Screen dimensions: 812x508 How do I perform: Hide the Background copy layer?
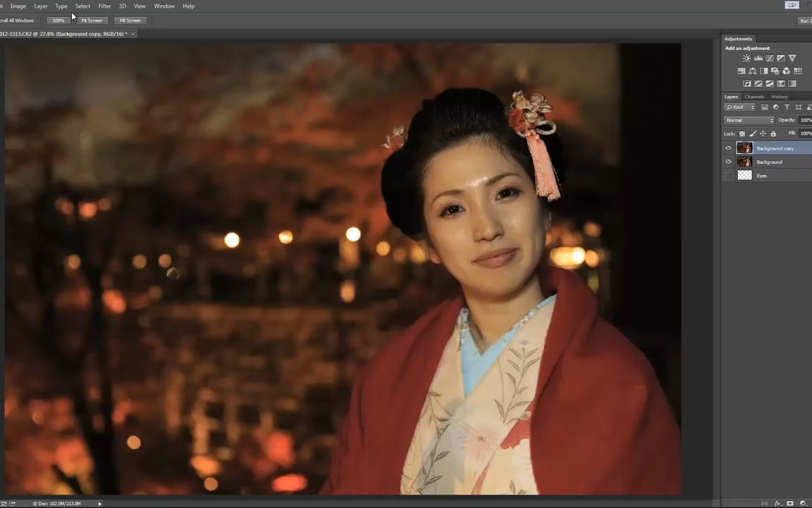click(x=728, y=148)
